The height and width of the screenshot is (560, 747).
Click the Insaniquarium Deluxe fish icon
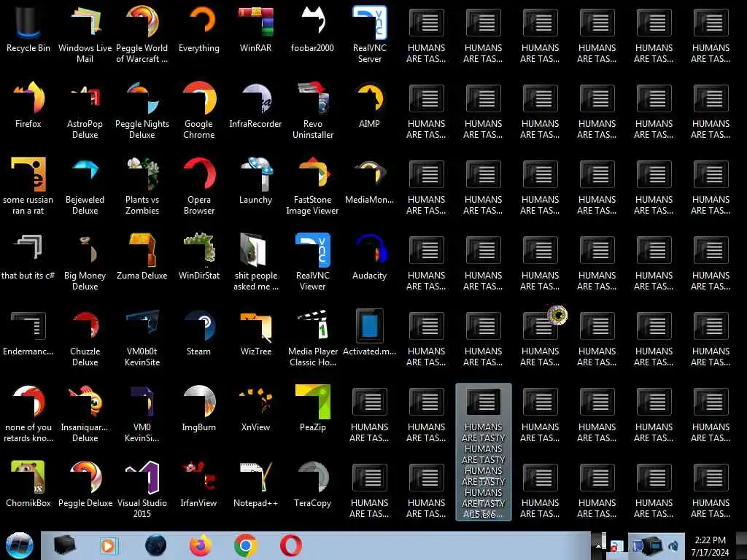click(85, 413)
